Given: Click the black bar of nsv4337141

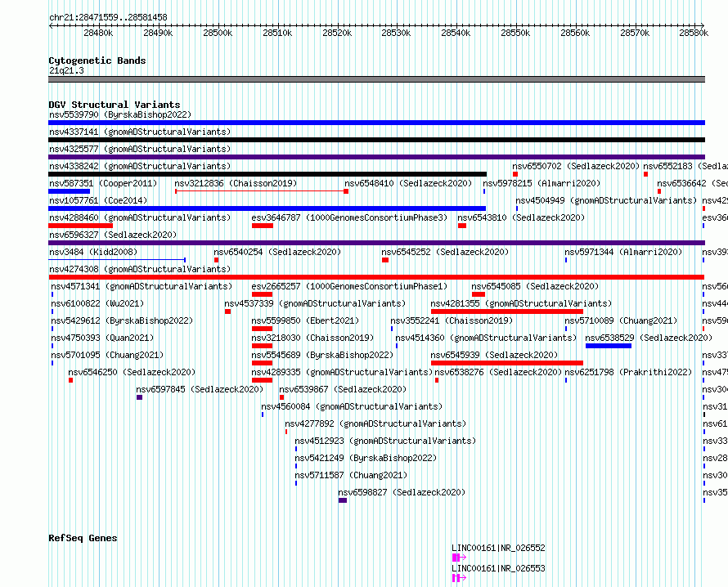Looking at the screenshot, I should (x=376, y=140).
